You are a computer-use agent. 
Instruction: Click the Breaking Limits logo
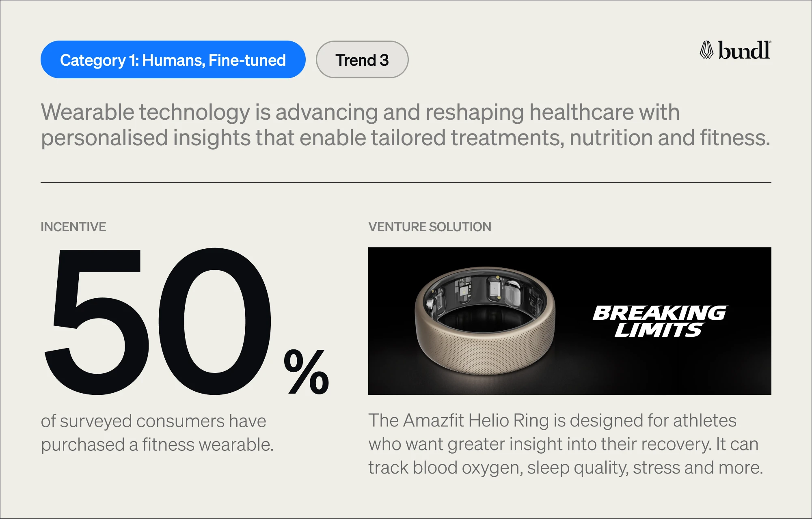point(661,321)
